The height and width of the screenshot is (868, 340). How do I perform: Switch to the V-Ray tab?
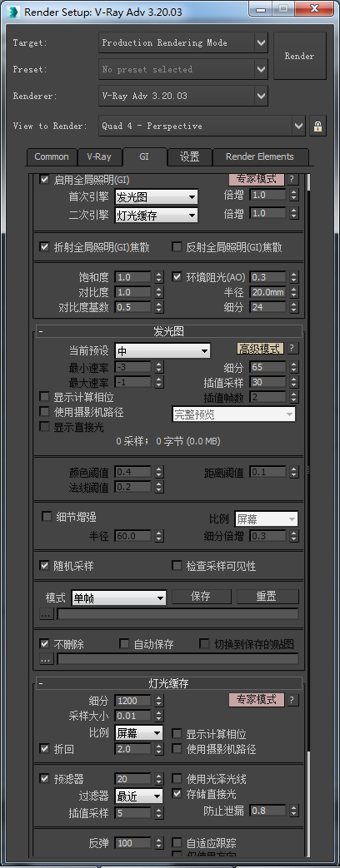coord(98,156)
